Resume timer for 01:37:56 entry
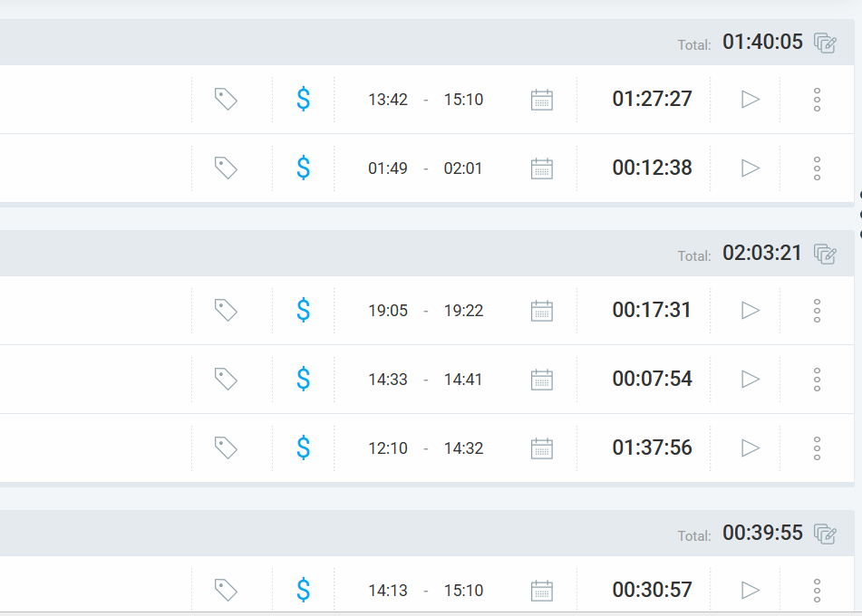This screenshot has height=616, width=862. tap(751, 448)
